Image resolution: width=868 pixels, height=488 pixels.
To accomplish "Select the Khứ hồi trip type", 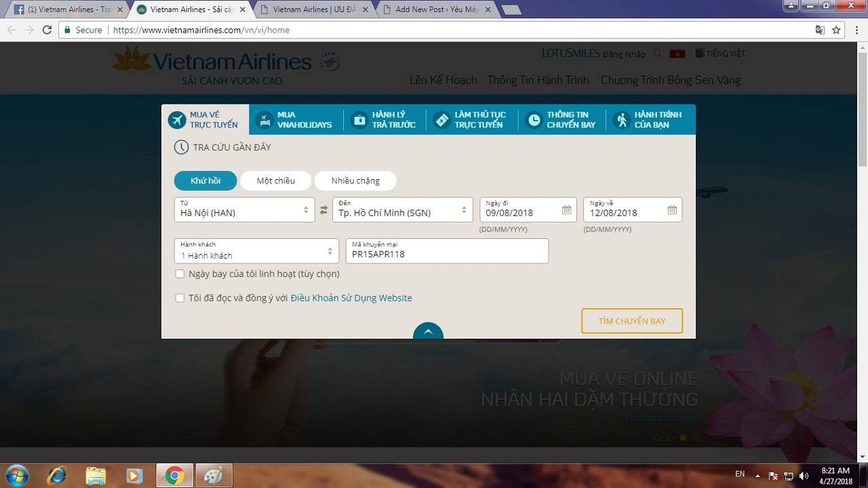I will pos(205,181).
